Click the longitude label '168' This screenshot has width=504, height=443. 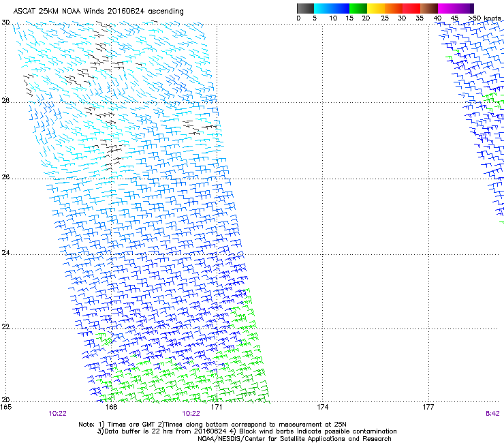point(111,407)
